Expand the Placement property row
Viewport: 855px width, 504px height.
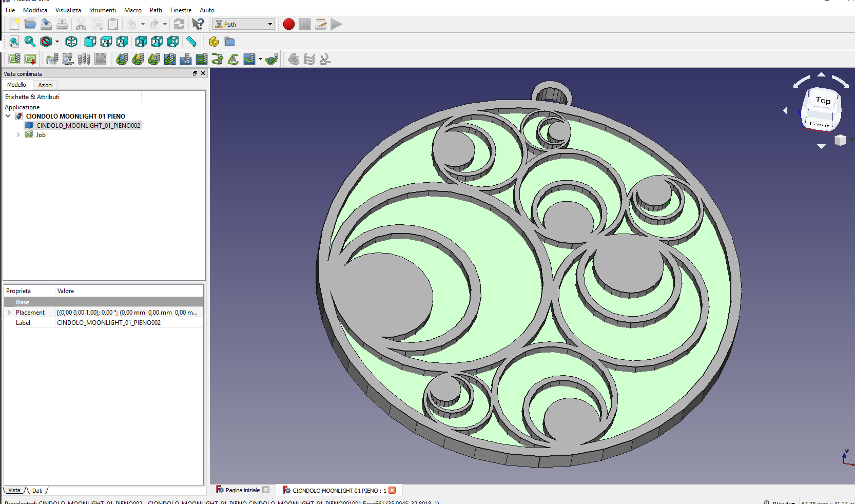click(x=9, y=312)
